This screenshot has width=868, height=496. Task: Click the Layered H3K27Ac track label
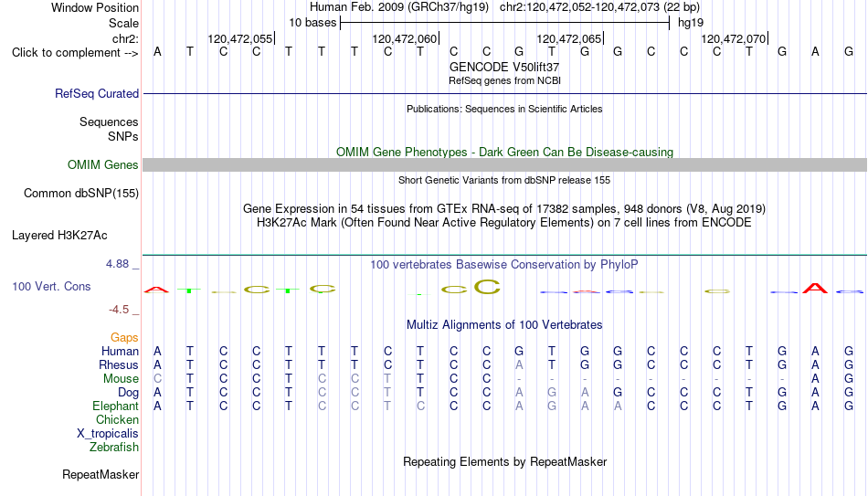(x=59, y=236)
